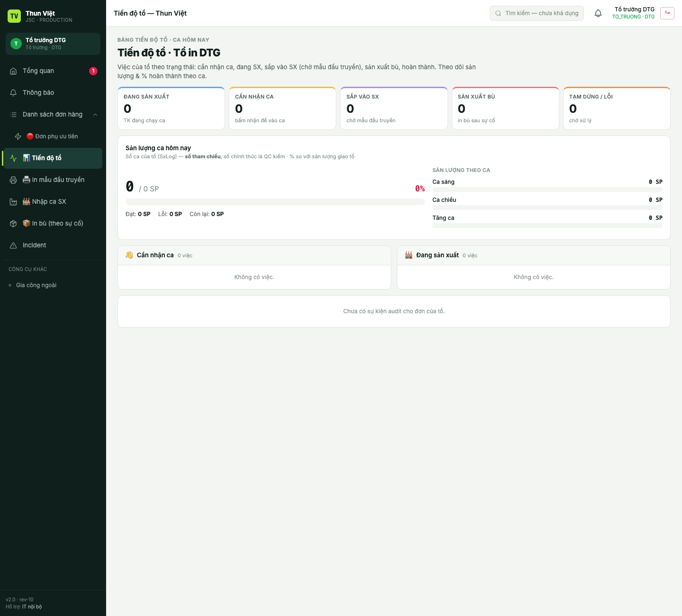Click the Cần nhận ca list header
The width and height of the screenshot is (682, 616).
point(254,255)
